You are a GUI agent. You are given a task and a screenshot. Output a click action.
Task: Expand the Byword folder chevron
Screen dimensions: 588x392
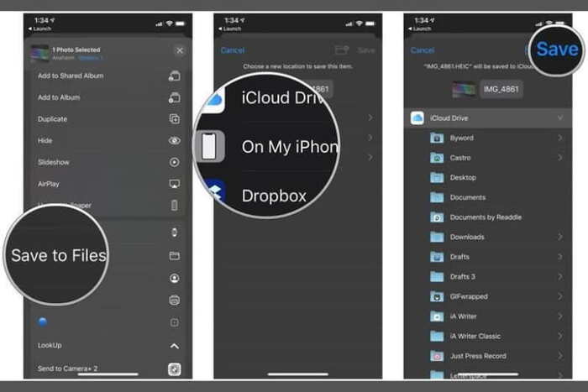pyautogui.click(x=560, y=138)
